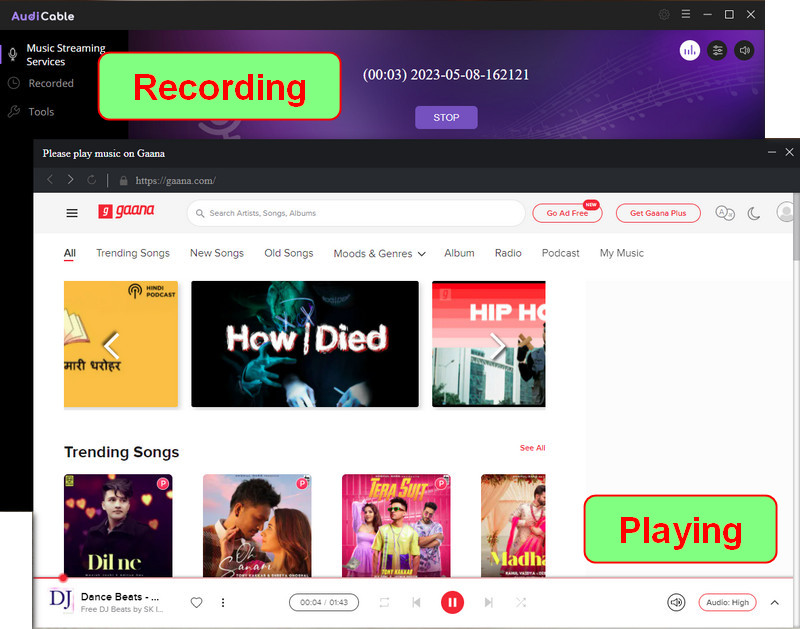Click the Dance Beats track title
This screenshot has width=800, height=629.
point(120,597)
